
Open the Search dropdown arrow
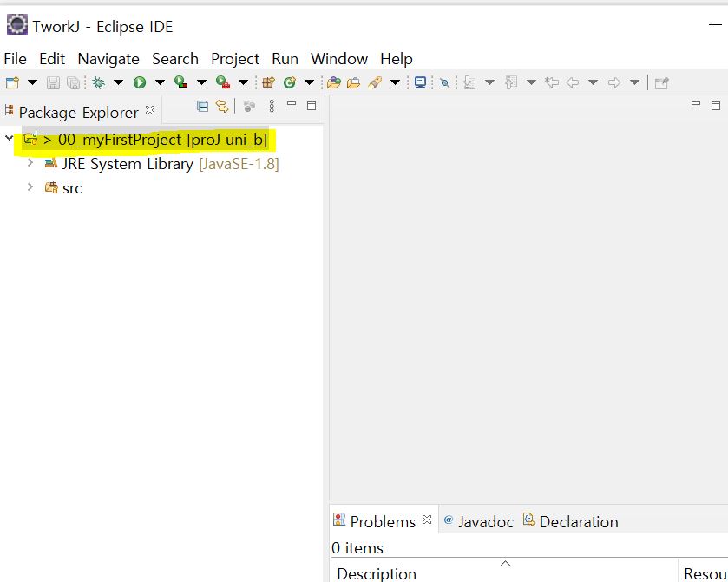(395, 82)
